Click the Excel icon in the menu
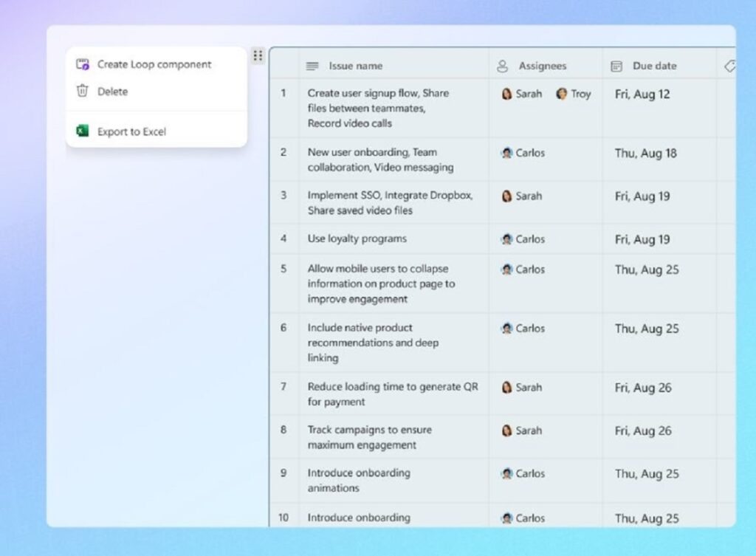The width and height of the screenshot is (756, 556). (x=83, y=131)
